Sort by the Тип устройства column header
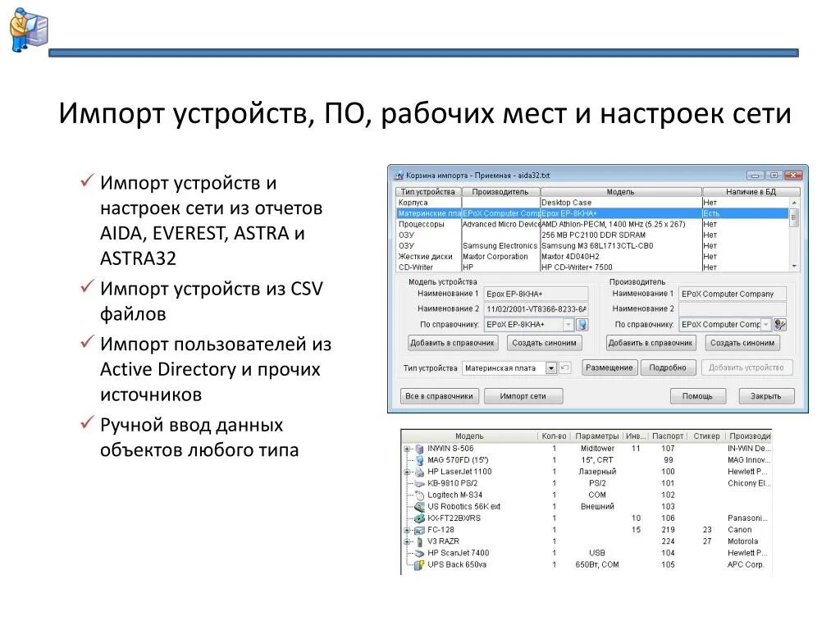This screenshot has height=630, width=840. [x=428, y=192]
